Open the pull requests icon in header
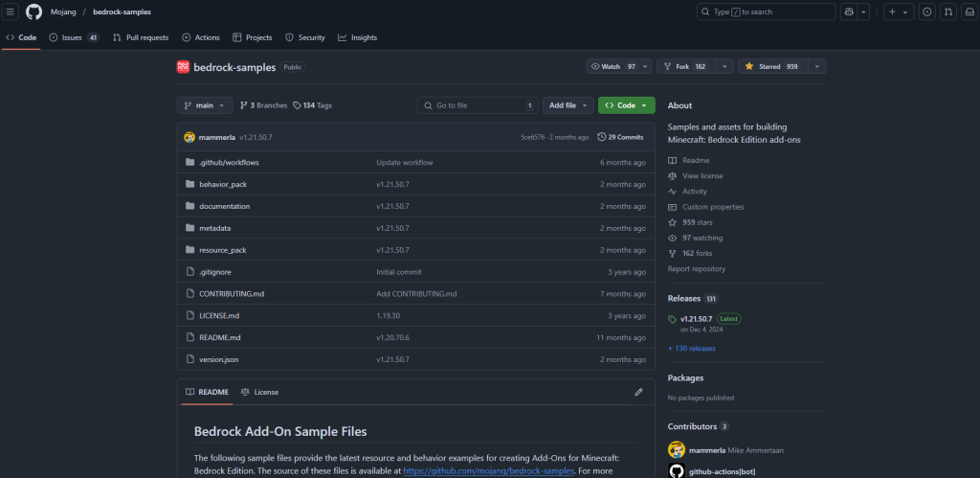This screenshot has height=478, width=980. (x=947, y=11)
